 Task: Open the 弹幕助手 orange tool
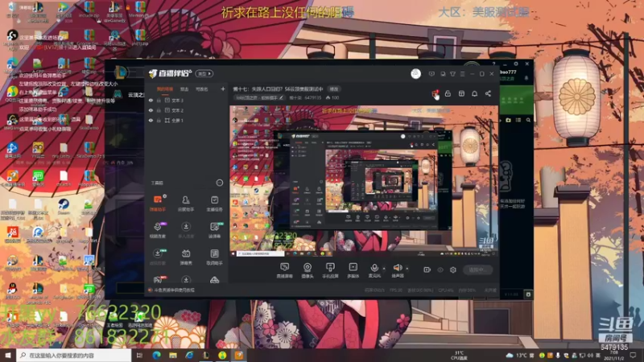(x=158, y=203)
